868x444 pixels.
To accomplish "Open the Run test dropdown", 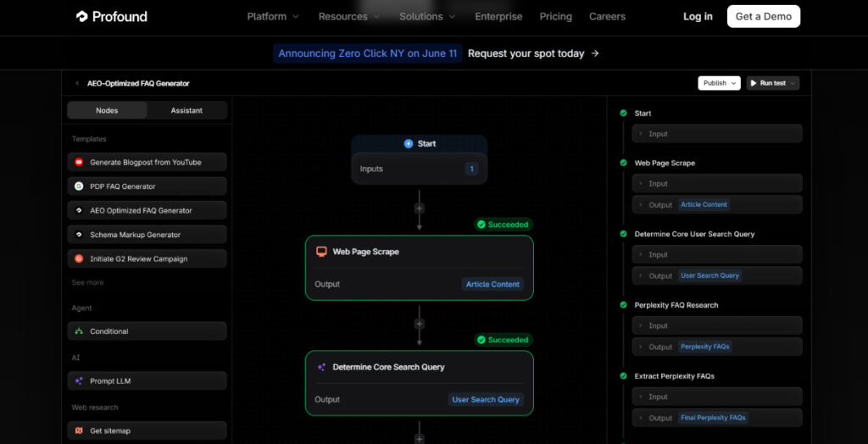I will [x=772, y=83].
